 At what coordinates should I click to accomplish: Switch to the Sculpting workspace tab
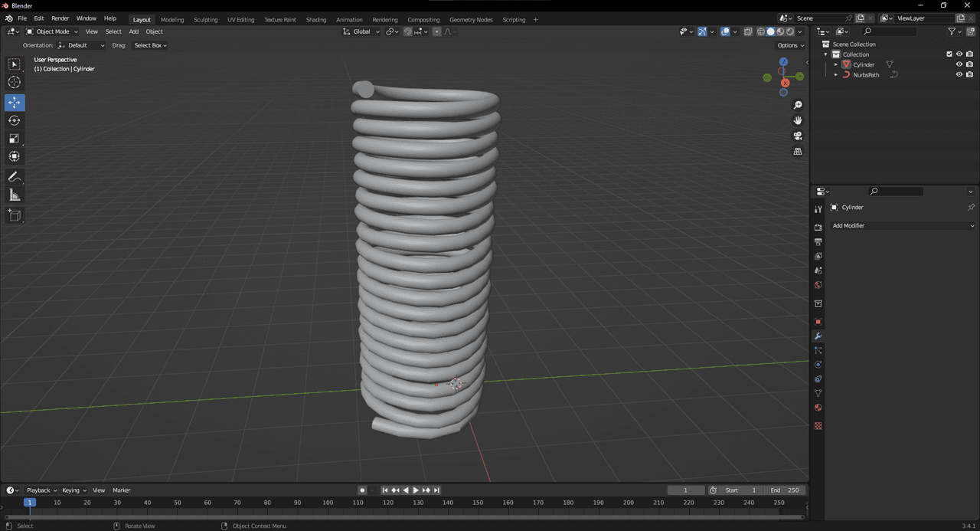[205, 19]
